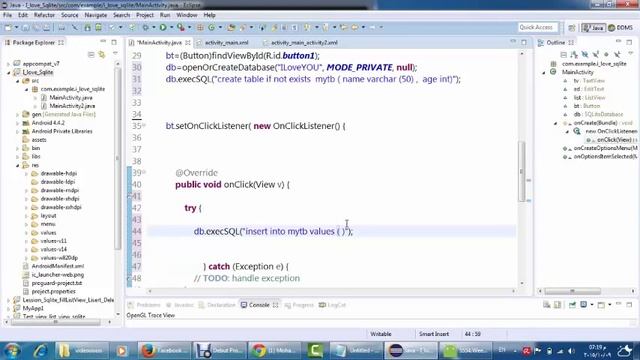Click inside the Quick Access field
This screenshot has width=640, height=360.
(538, 27)
